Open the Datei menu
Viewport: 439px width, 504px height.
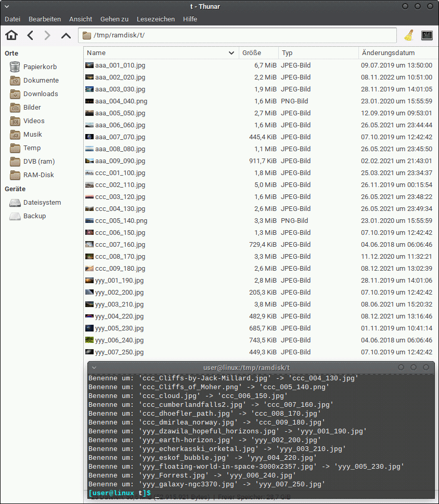12,19
